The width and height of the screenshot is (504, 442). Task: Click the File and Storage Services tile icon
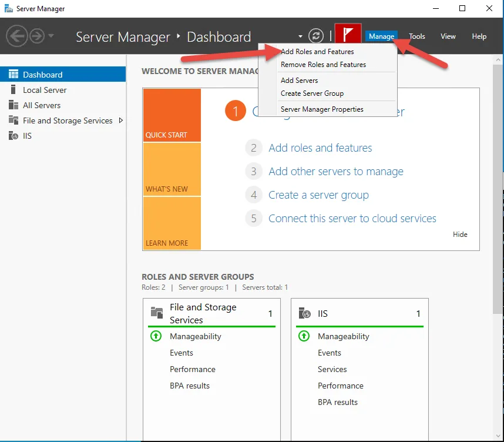click(x=157, y=313)
